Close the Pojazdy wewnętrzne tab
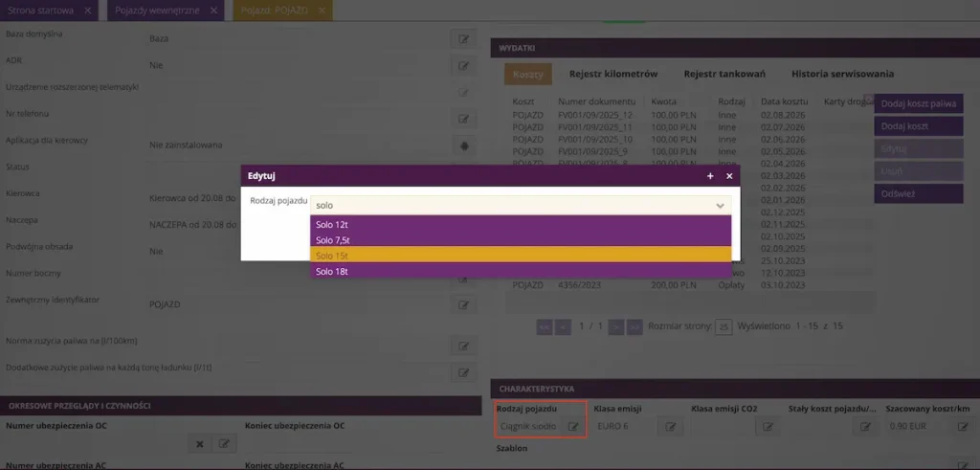This screenshot has height=470, width=980. coord(213,11)
